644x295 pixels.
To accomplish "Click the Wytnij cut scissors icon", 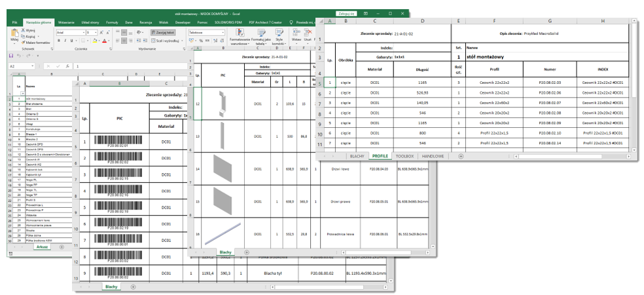I will 23,30.
